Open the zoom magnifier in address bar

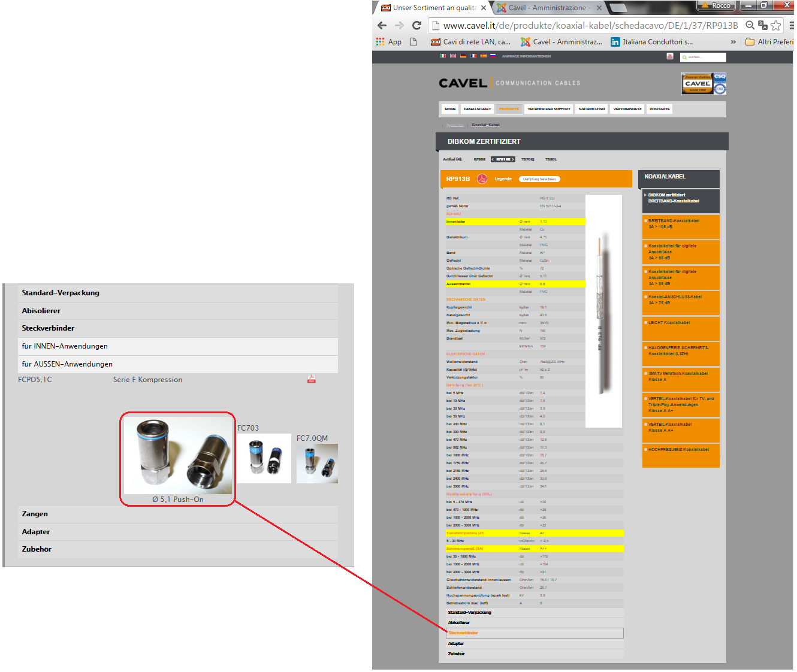click(750, 25)
